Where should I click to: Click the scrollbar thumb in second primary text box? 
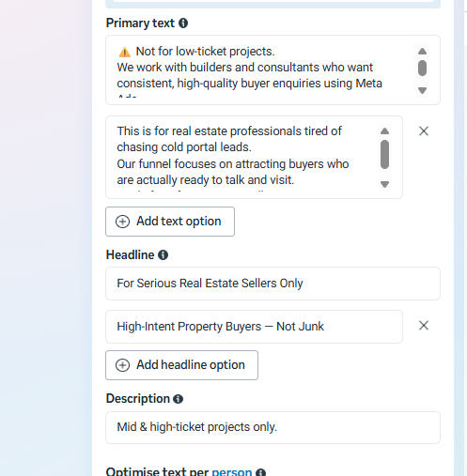coord(384,154)
